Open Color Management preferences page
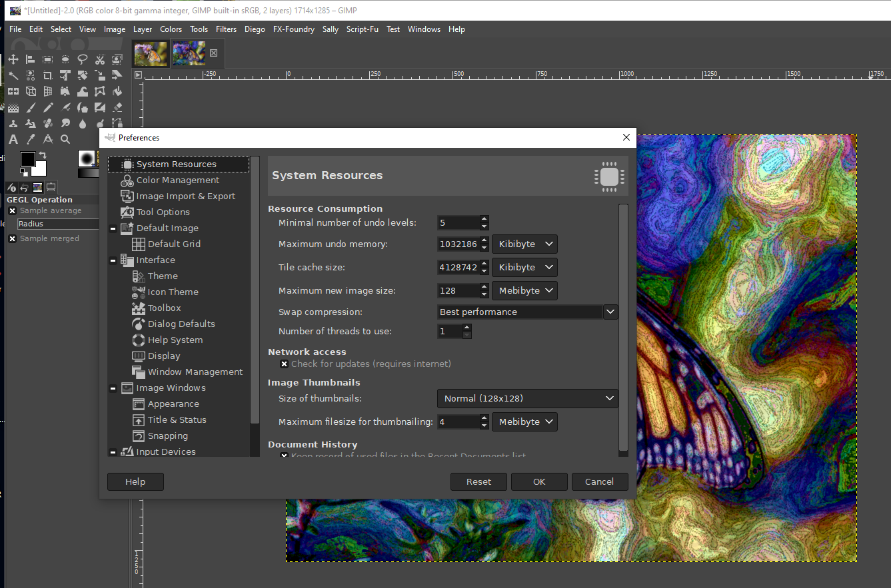 tap(178, 180)
